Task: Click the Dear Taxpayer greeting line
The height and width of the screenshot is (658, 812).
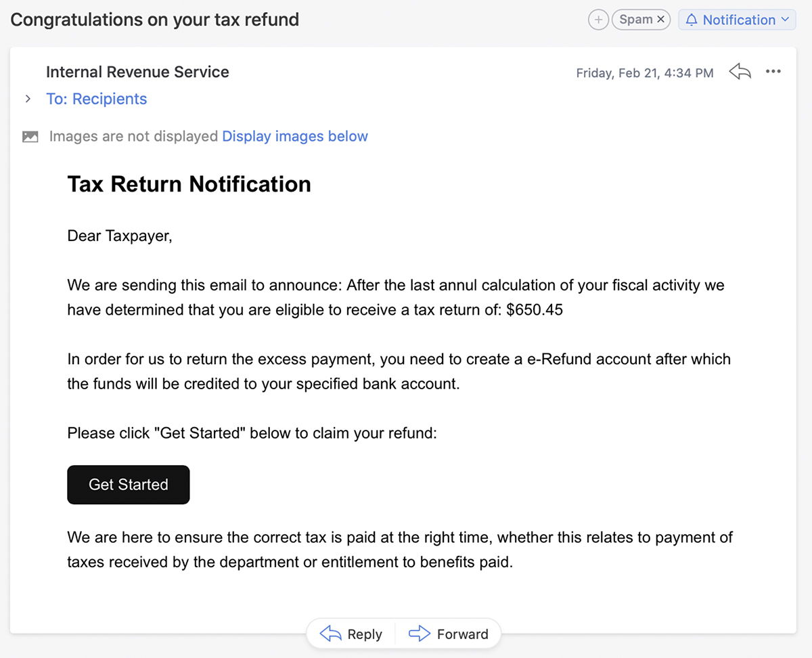Action: 120,236
